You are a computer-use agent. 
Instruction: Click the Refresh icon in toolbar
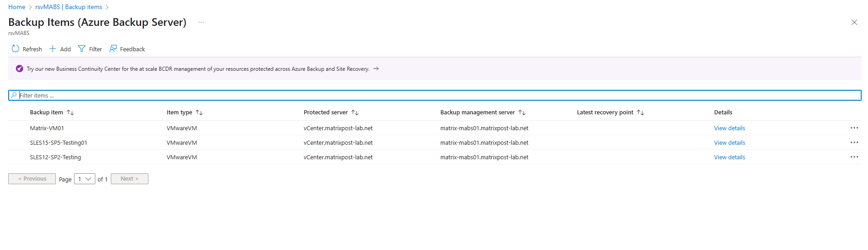point(15,49)
